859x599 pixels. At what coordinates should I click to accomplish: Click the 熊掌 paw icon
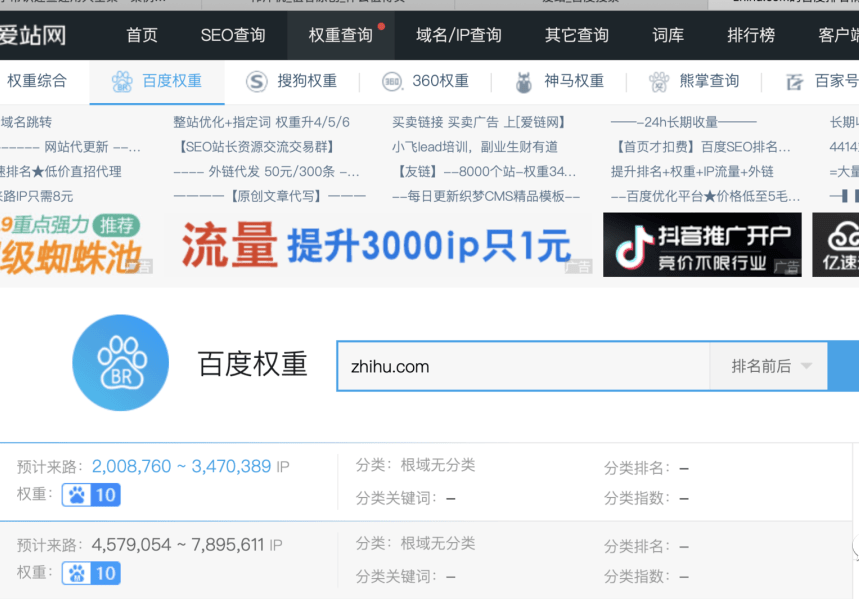point(659,82)
